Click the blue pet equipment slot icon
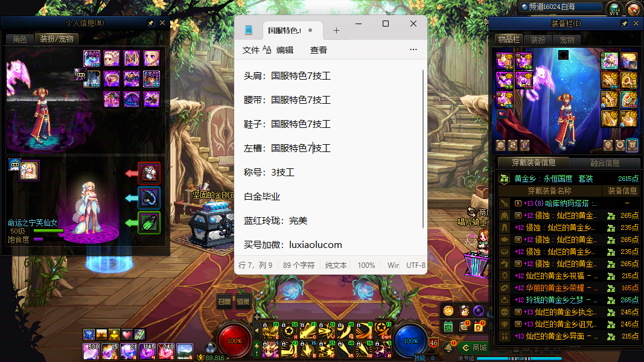 coord(148,198)
